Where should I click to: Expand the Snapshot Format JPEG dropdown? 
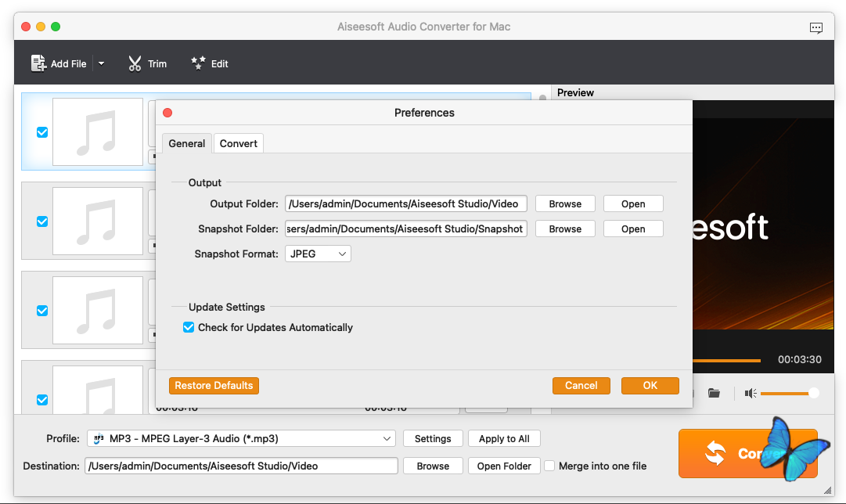click(318, 254)
